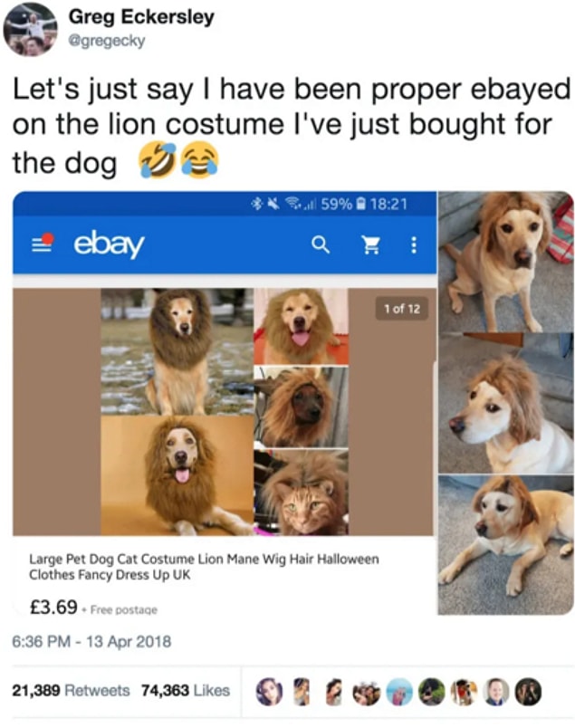Click the first liker avatar next to Likes
Viewport: 575px width, 728px height.
[269, 691]
